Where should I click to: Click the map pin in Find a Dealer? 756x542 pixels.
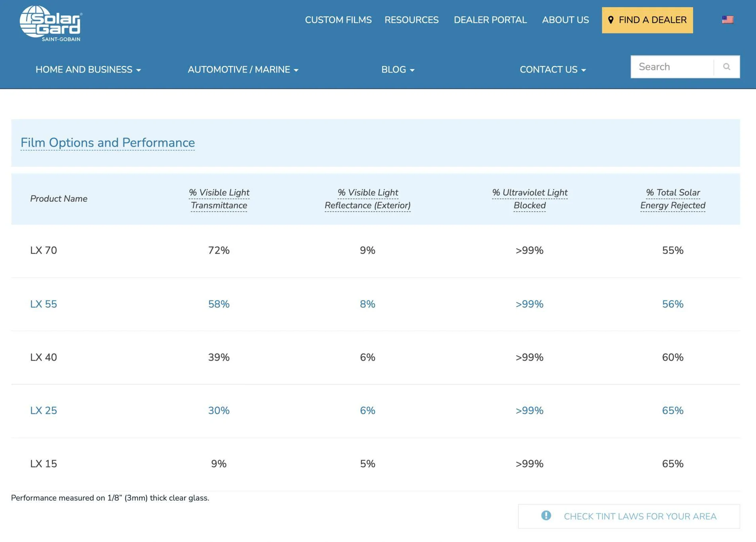pos(611,20)
